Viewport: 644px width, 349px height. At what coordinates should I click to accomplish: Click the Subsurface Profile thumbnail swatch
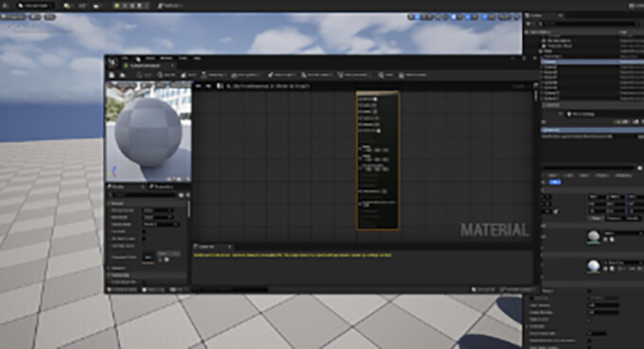pyautogui.click(x=148, y=258)
